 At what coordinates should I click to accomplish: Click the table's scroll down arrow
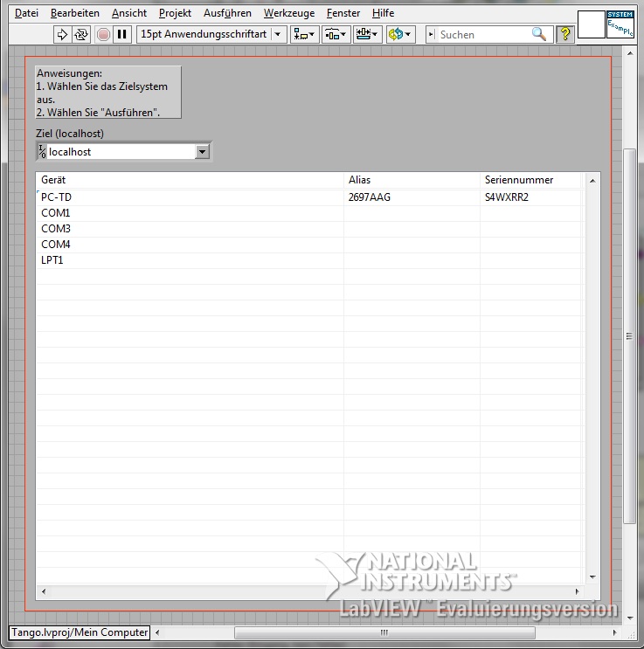click(x=592, y=577)
